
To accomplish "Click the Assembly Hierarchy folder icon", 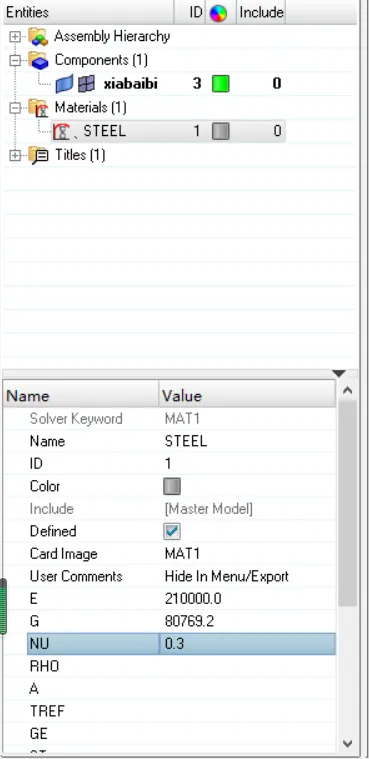I will pyautogui.click(x=38, y=37).
